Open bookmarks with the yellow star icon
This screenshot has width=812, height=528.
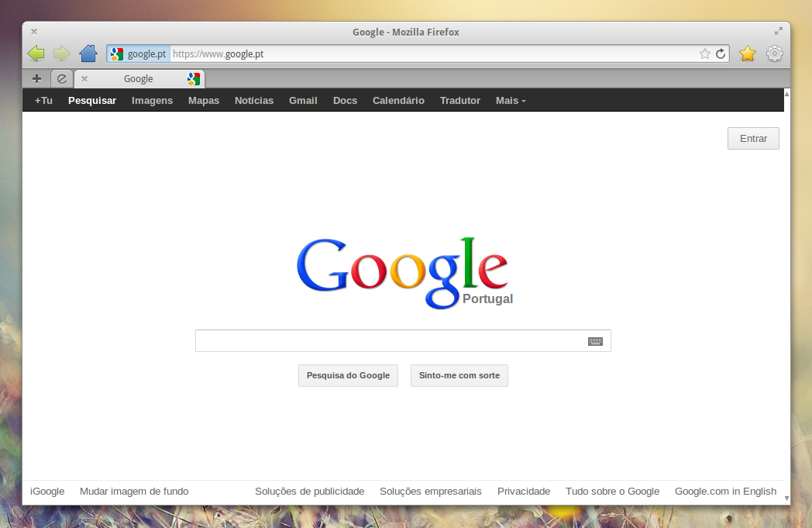point(747,53)
